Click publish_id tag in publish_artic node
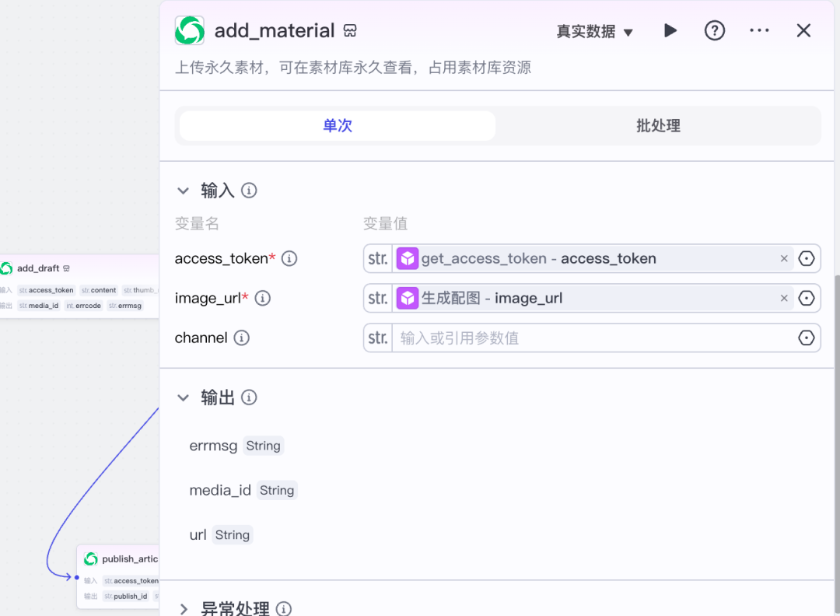The height and width of the screenshot is (616, 840). pos(126,597)
